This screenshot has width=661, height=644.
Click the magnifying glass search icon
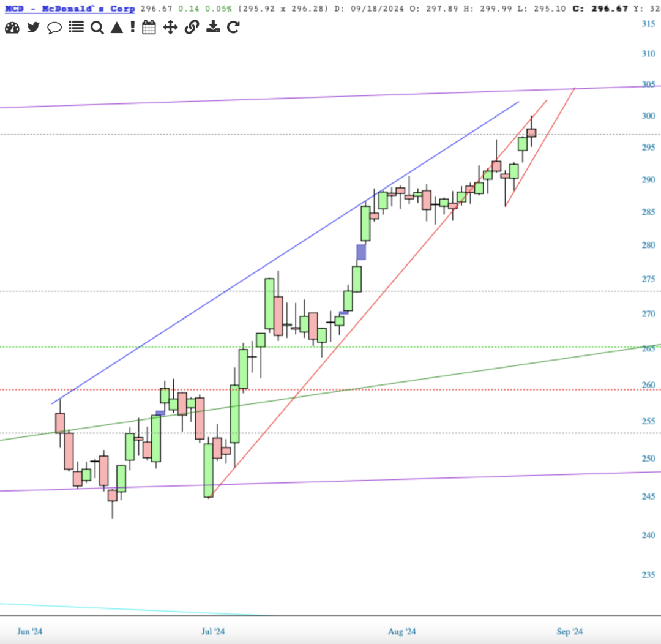pyautogui.click(x=97, y=28)
